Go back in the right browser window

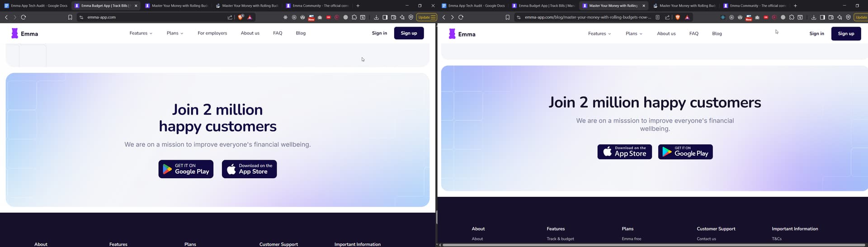coord(444,17)
